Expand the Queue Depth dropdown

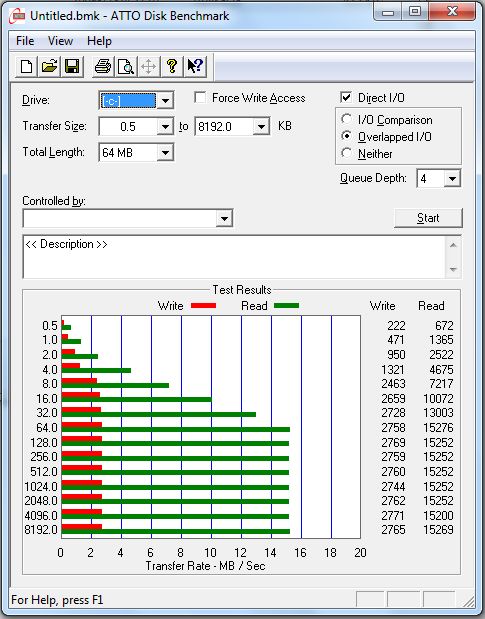[452, 179]
